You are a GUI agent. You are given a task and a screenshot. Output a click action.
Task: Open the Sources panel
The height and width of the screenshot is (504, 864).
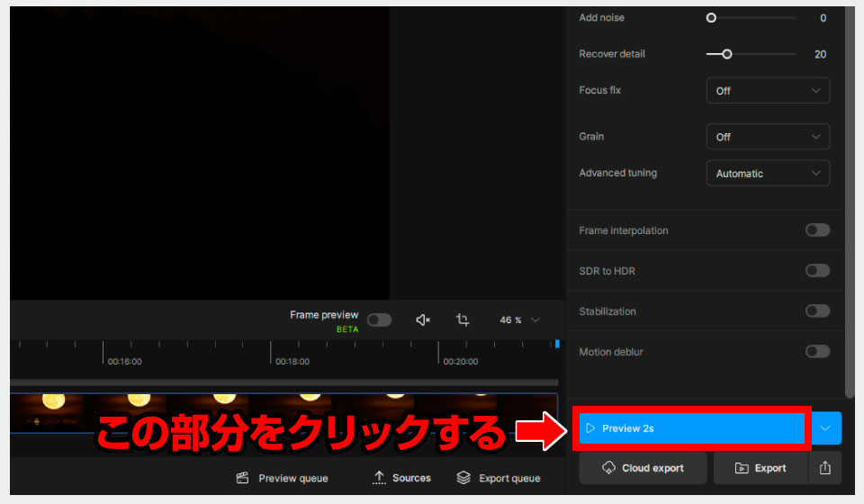(x=402, y=478)
